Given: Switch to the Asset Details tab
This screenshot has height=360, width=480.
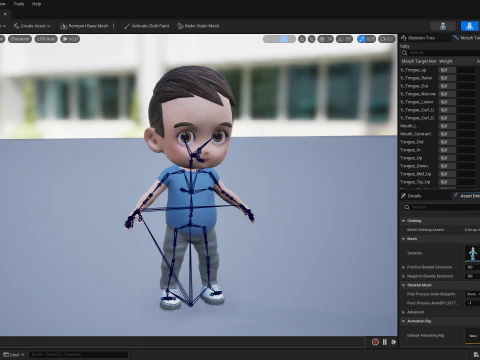Looking at the screenshot, I should [x=467, y=196].
